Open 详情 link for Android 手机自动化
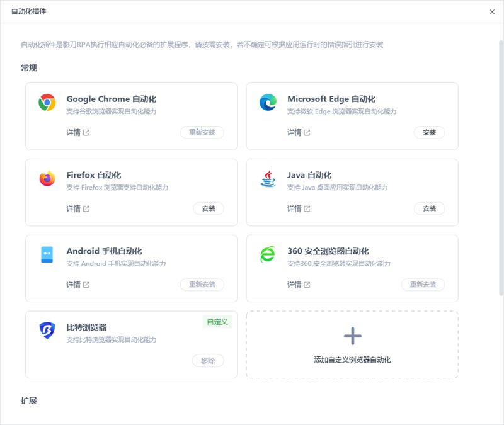Viewport: 504px width, 425px height. (x=77, y=285)
